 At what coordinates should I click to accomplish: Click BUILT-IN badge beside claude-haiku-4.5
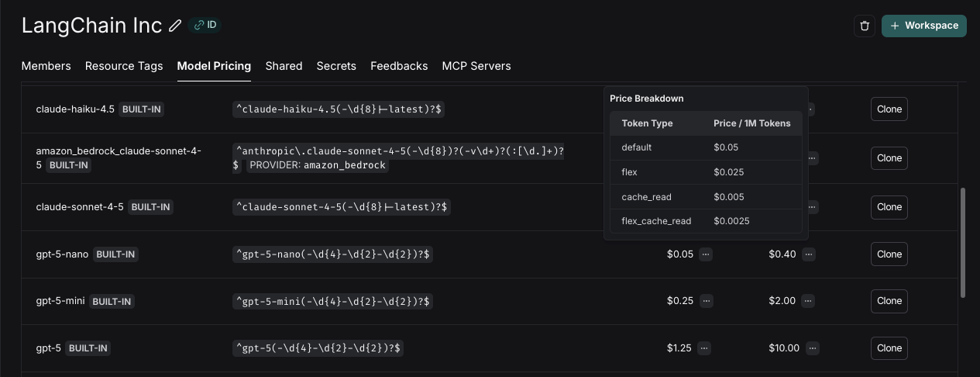142,109
